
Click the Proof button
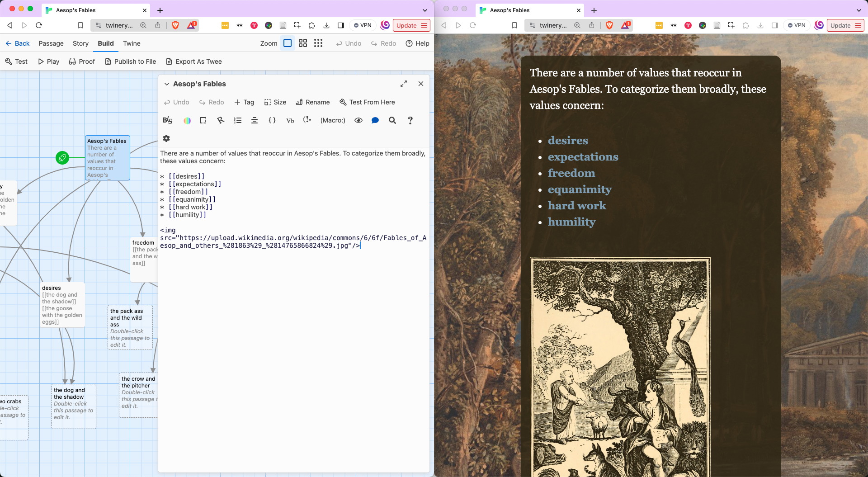click(82, 61)
